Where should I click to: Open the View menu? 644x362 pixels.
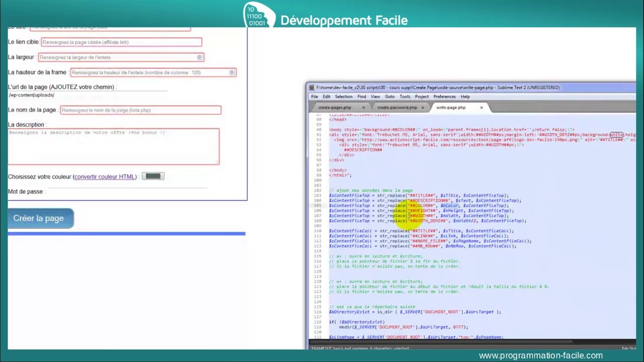[x=375, y=97]
